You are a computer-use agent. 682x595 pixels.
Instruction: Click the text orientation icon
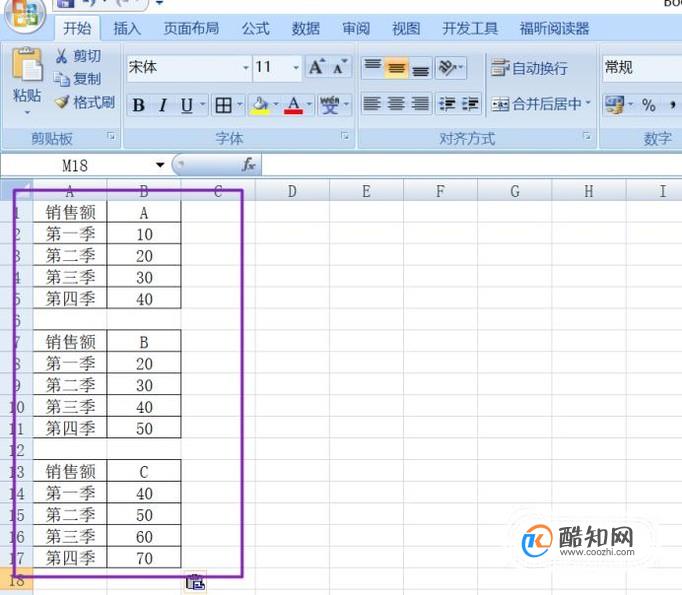447,67
